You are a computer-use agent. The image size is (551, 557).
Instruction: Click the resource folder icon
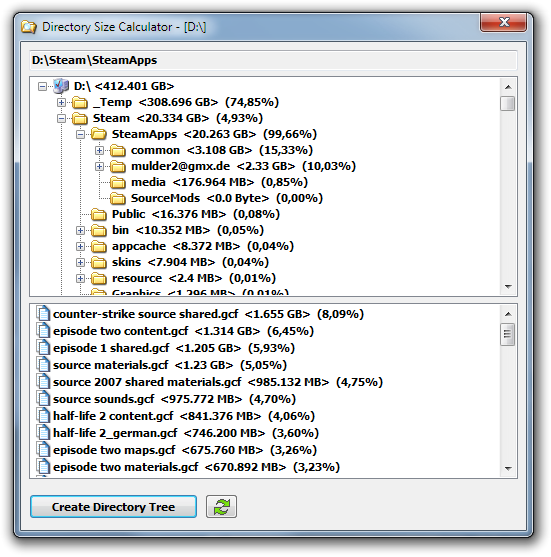click(x=99, y=278)
